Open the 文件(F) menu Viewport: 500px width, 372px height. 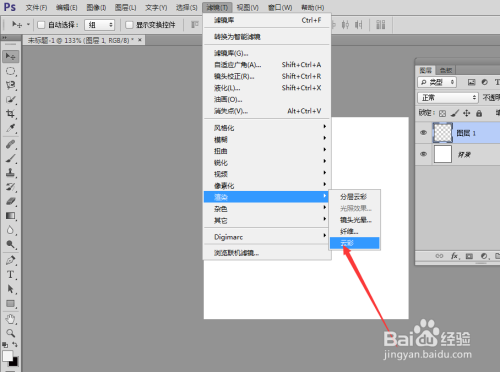coord(36,7)
